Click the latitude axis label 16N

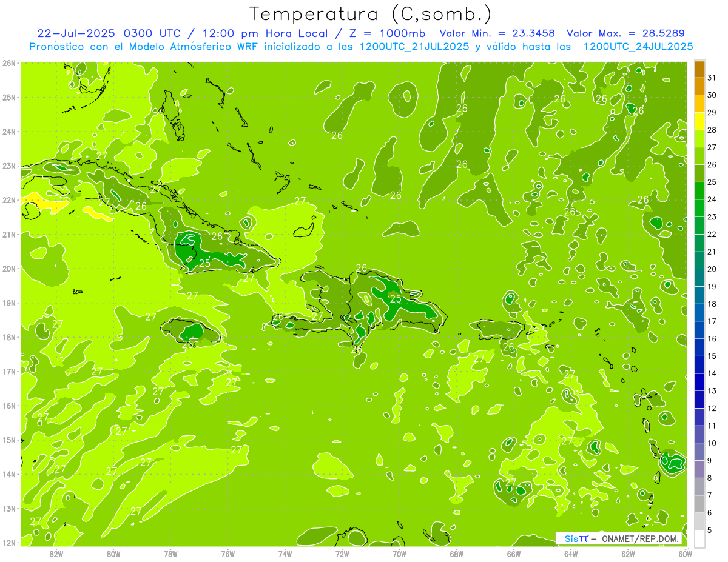pyautogui.click(x=8, y=406)
